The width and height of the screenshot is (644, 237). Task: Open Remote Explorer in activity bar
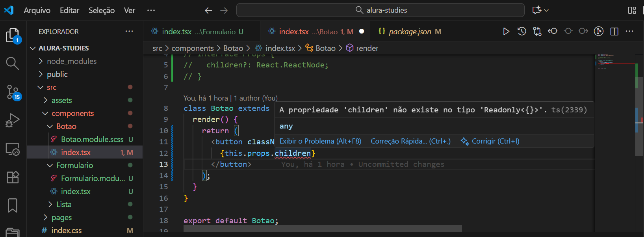(x=13, y=149)
